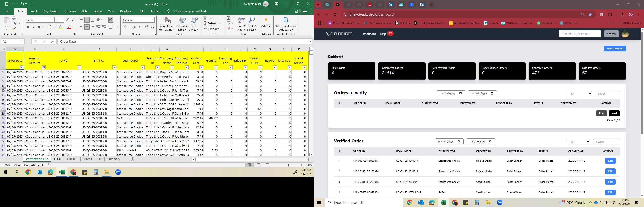Screen dimensions: 644x207
Task: Click Next button under Orders to verify
Action: (x=614, y=114)
